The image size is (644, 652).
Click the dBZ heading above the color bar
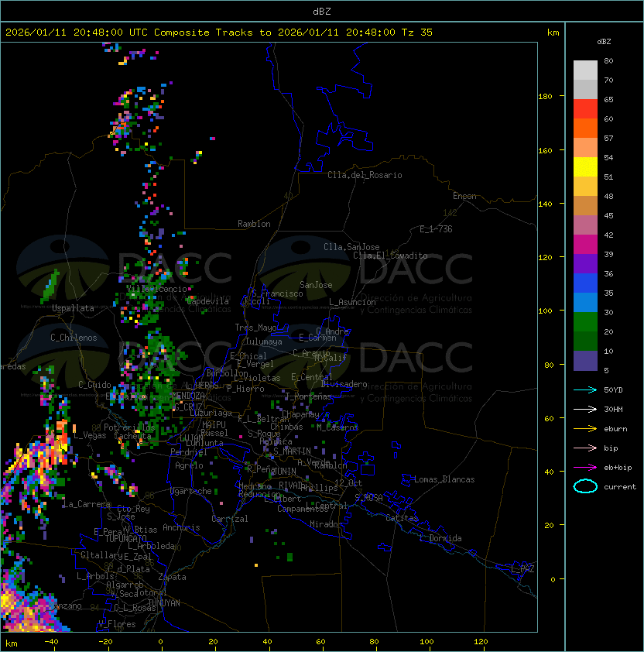(604, 42)
